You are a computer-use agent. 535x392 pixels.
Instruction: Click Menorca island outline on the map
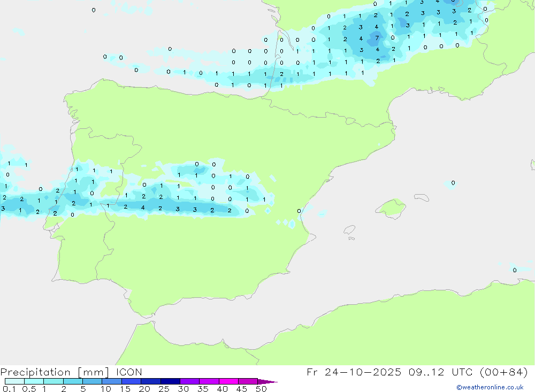point(422,197)
